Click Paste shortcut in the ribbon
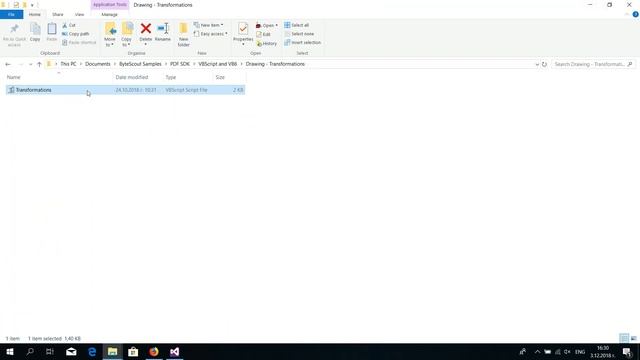640x360 pixels. coord(79,42)
